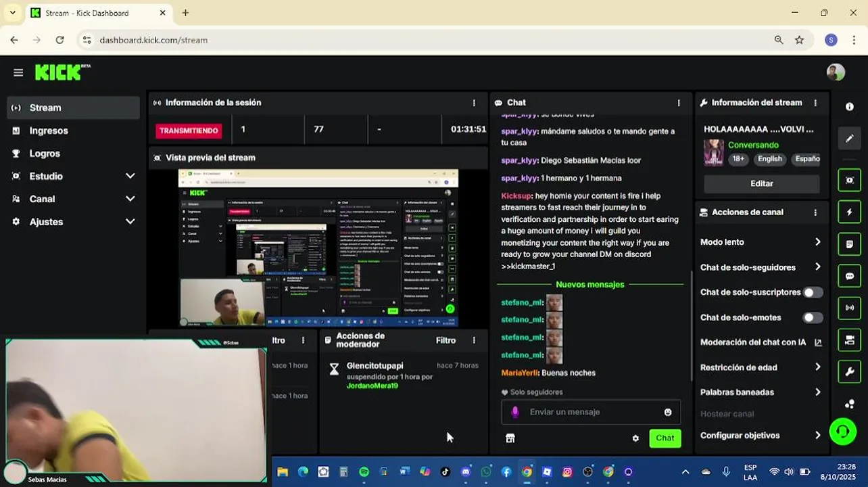Open Spotify from the taskbar
Screen dimensions: 868x487
tap(364, 472)
